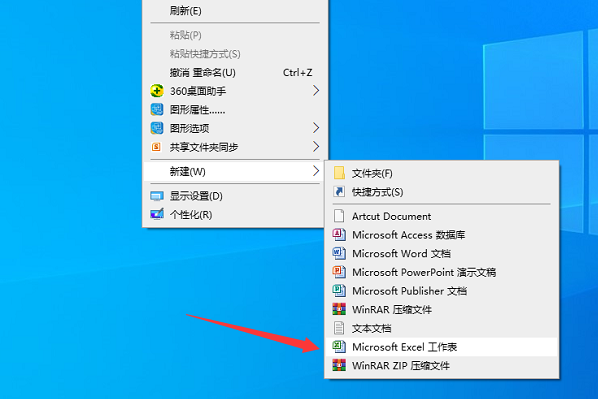Click the 个性化 paintbrush icon
Image resolution: width=598 pixels, height=399 pixels.
[x=157, y=214]
